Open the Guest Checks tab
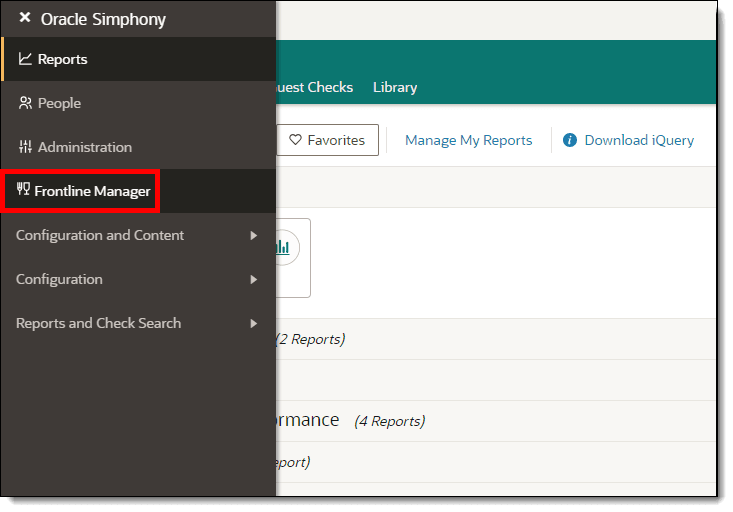The image size is (733, 512). tap(310, 87)
